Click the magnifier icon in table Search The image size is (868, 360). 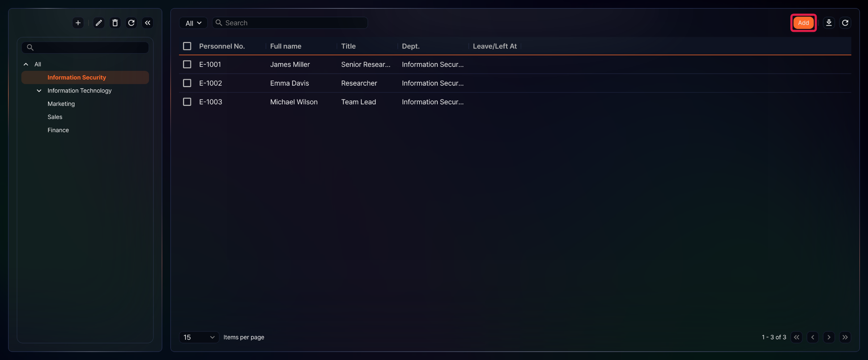tap(219, 23)
